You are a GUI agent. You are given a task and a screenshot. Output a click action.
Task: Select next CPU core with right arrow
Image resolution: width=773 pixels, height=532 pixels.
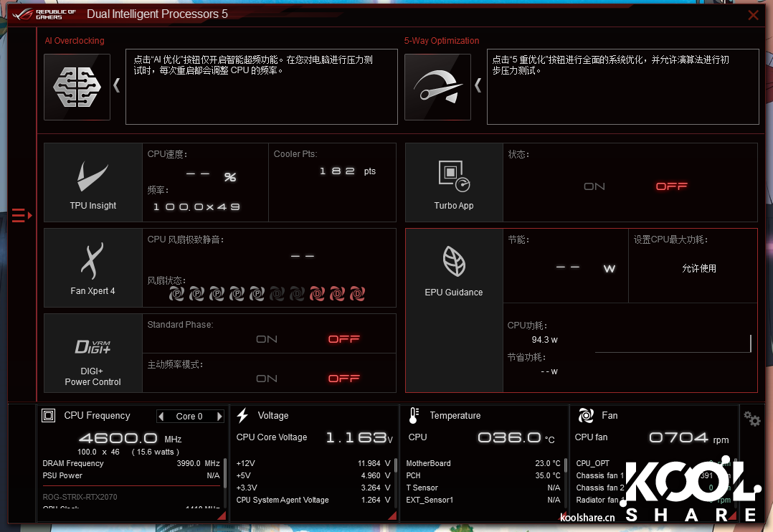point(219,417)
